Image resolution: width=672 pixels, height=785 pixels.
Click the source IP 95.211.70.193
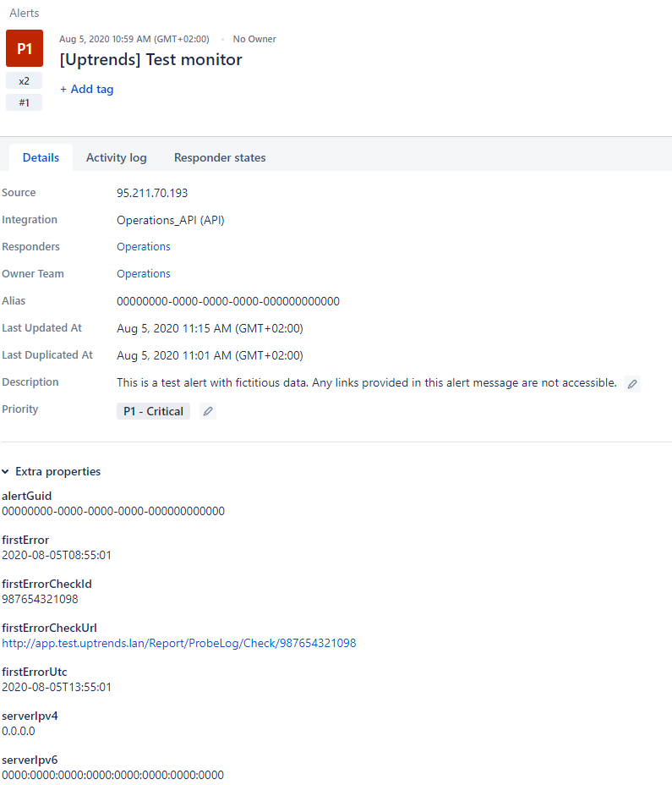point(152,193)
